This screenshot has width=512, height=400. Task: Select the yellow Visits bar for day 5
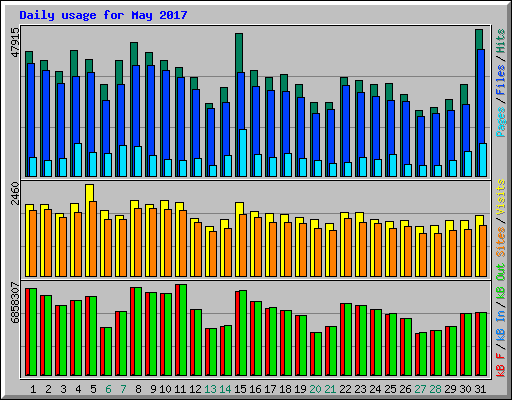point(89,193)
